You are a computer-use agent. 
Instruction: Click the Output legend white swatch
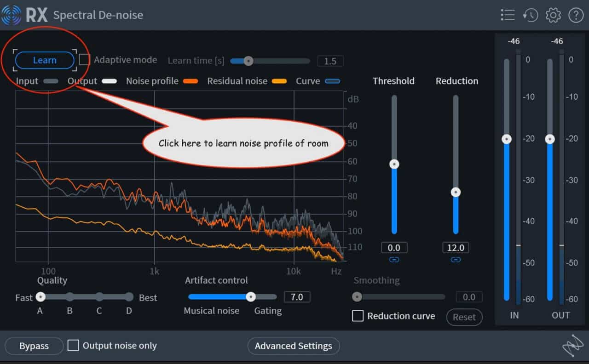[x=109, y=81]
